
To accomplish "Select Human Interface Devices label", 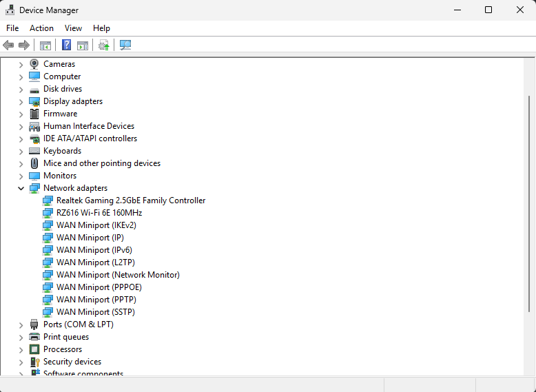I will (89, 126).
